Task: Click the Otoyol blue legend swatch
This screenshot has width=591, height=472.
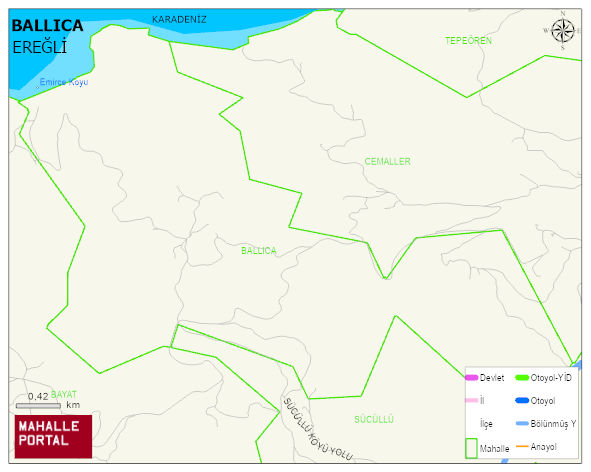Action: click(x=522, y=400)
